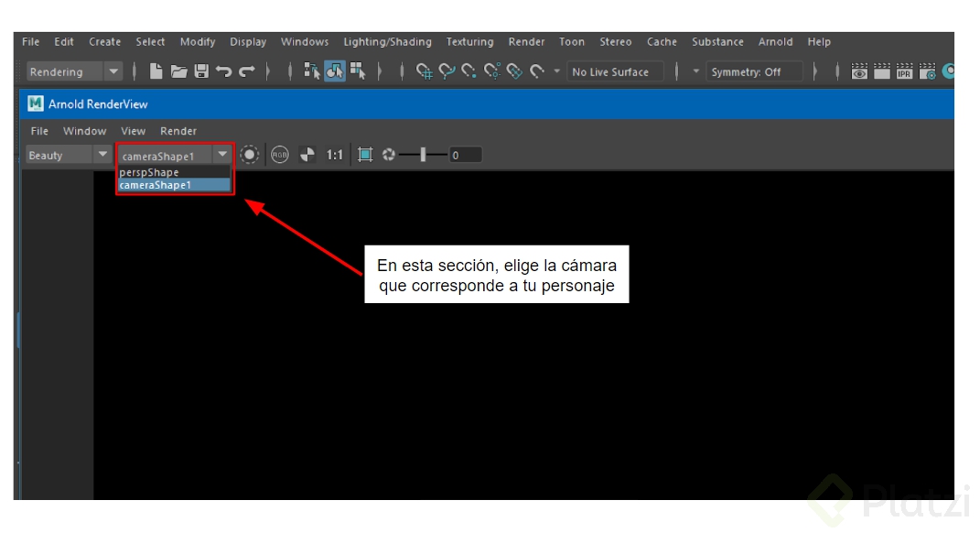Render current frame clapperboard icon
The height and width of the screenshot is (533, 980).
[x=882, y=71]
